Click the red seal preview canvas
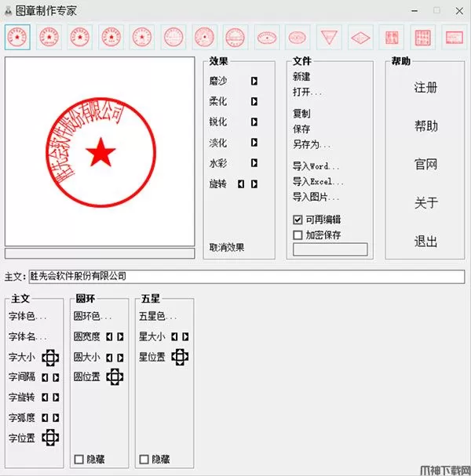Image resolution: width=471 pixels, height=476 pixels. pos(100,151)
